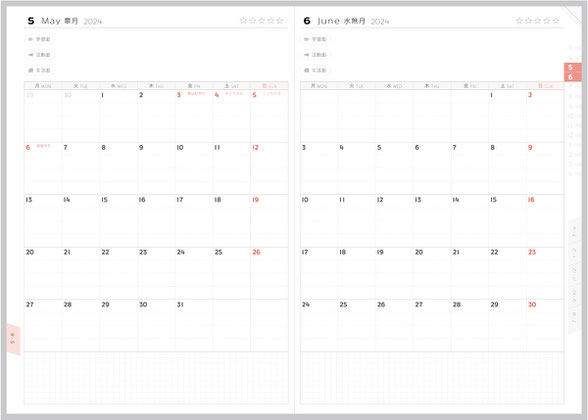This screenshot has width=588, height=420.
Task: Click the June page THU column header
Action: pyautogui.click(x=432, y=86)
